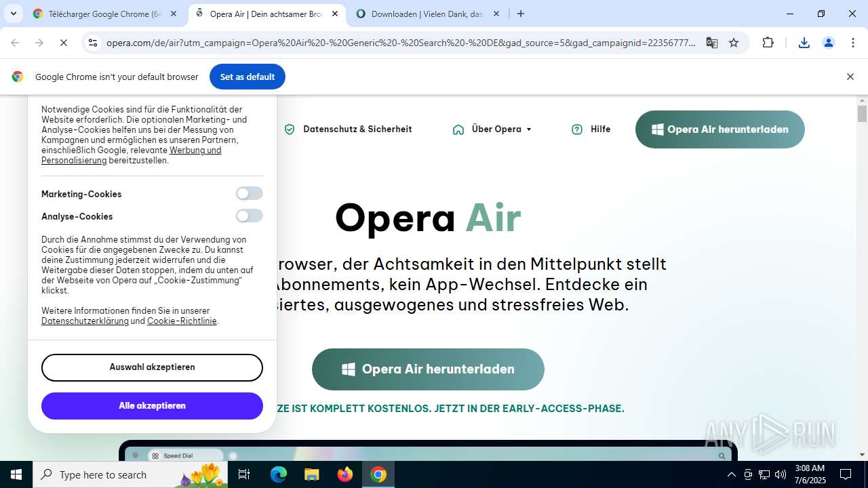Click the house icon by Über Opera
Image resolution: width=868 pixels, height=488 pixels.
(x=458, y=129)
